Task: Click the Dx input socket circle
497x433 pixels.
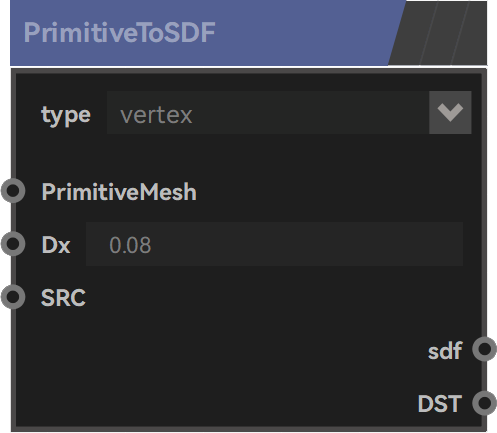Action: 13,244
